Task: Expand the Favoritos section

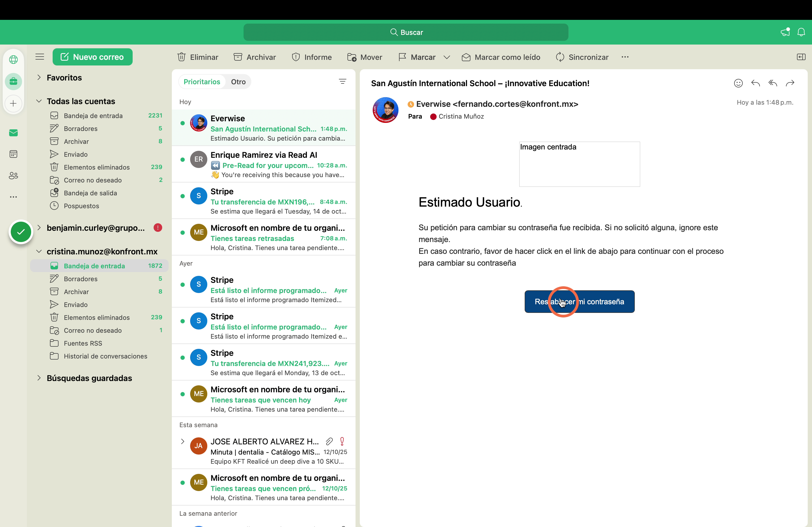Action: point(39,77)
